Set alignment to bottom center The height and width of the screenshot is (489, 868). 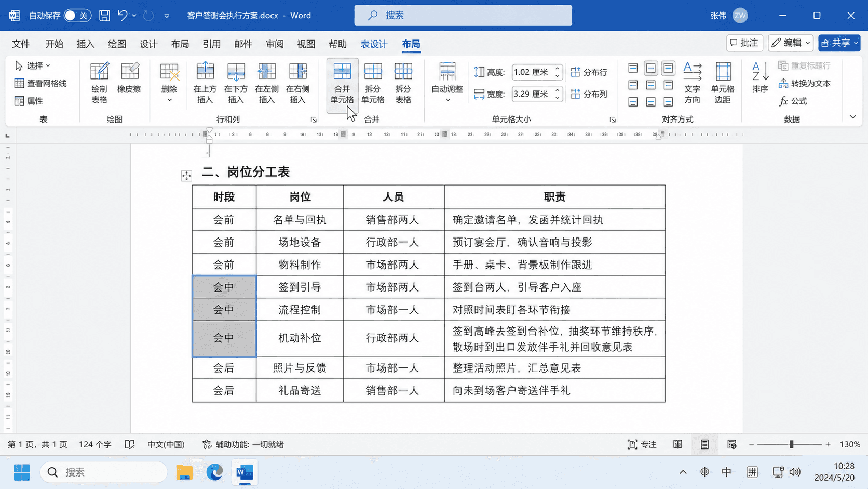[650, 102]
